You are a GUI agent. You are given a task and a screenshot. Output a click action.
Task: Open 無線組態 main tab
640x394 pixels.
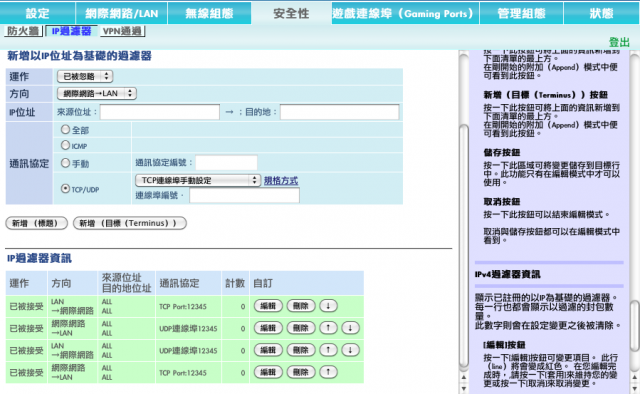coord(209,13)
